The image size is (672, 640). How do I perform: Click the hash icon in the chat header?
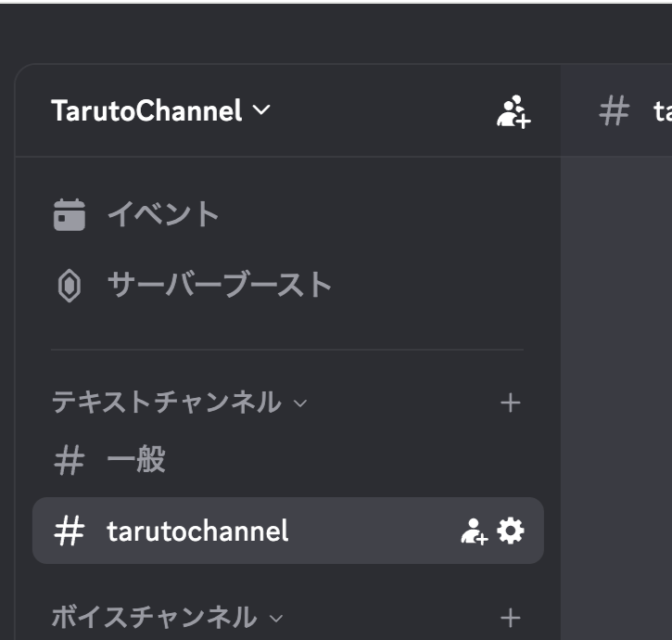click(615, 111)
